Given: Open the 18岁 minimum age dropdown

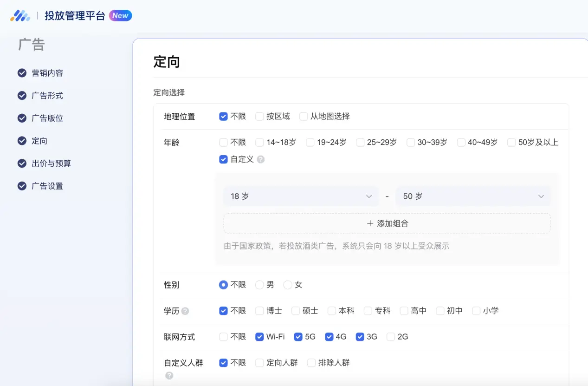Looking at the screenshot, I should (x=301, y=196).
